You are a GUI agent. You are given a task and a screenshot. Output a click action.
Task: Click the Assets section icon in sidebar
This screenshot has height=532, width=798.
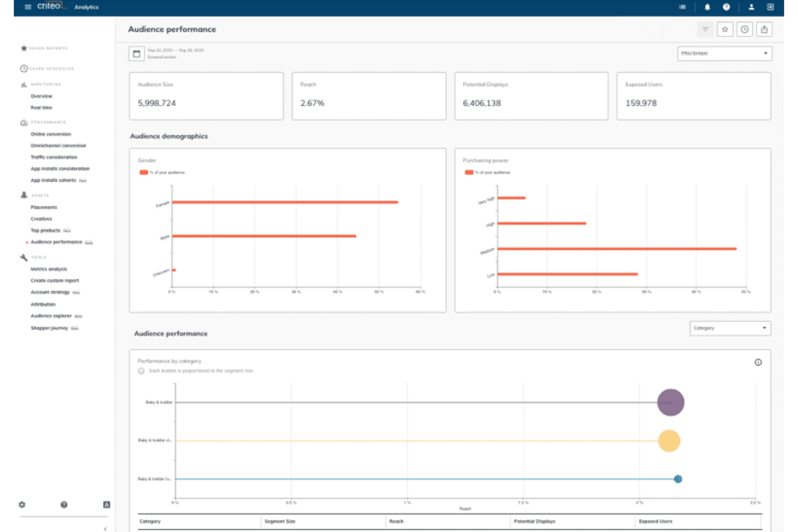point(24,195)
